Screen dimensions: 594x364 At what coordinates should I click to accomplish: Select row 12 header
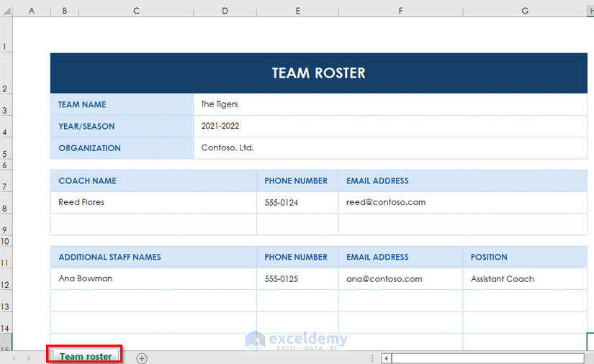click(x=6, y=279)
